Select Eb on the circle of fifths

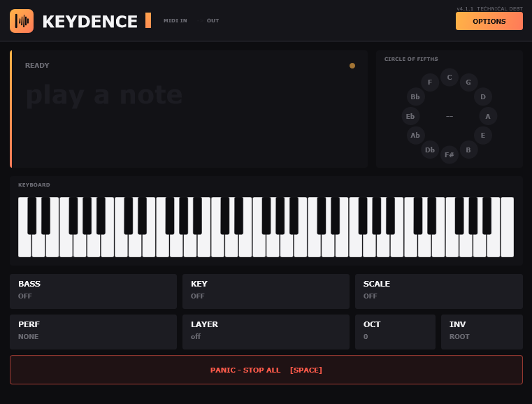(x=410, y=116)
